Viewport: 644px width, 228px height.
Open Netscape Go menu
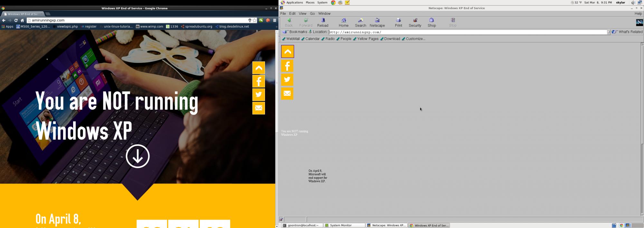pyautogui.click(x=312, y=14)
